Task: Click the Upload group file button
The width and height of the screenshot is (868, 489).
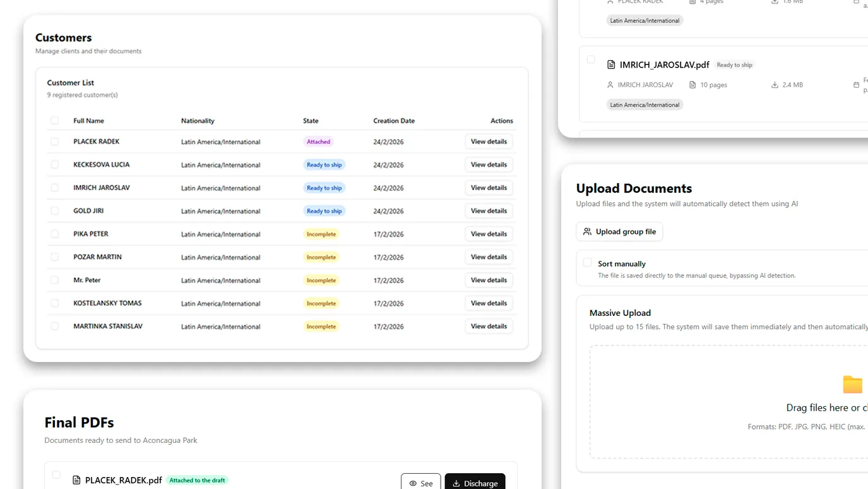Action: coord(619,232)
